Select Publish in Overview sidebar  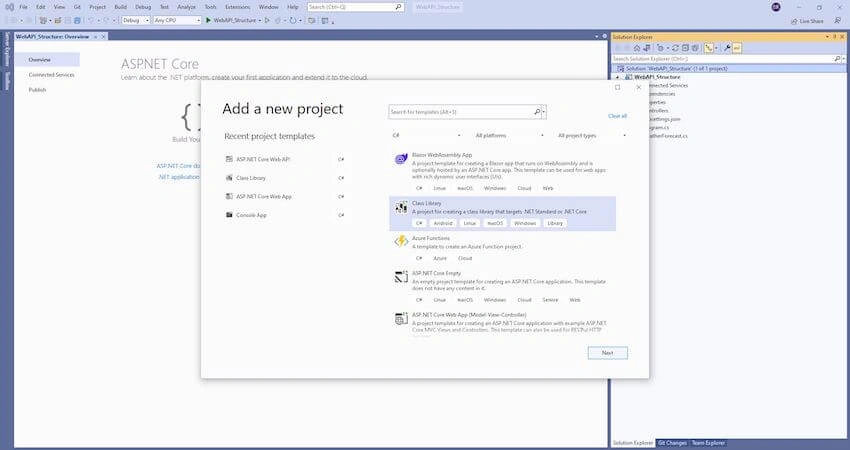[37, 90]
